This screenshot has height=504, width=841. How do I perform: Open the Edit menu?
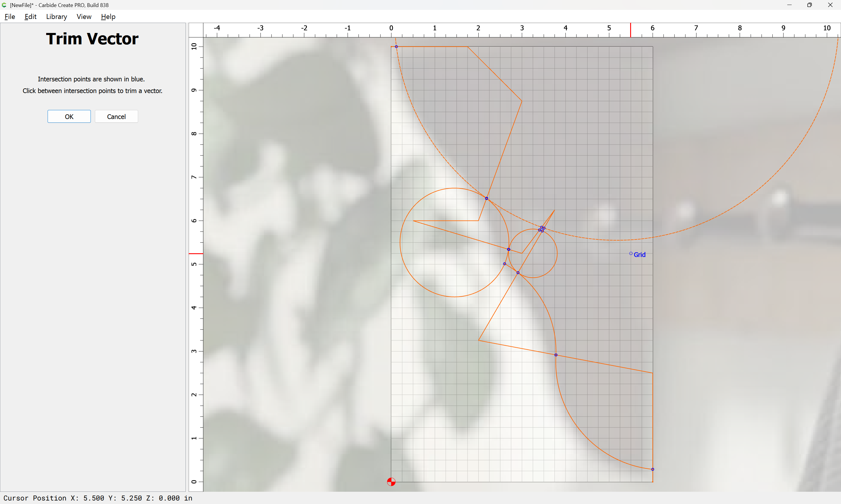pos(30,17)
